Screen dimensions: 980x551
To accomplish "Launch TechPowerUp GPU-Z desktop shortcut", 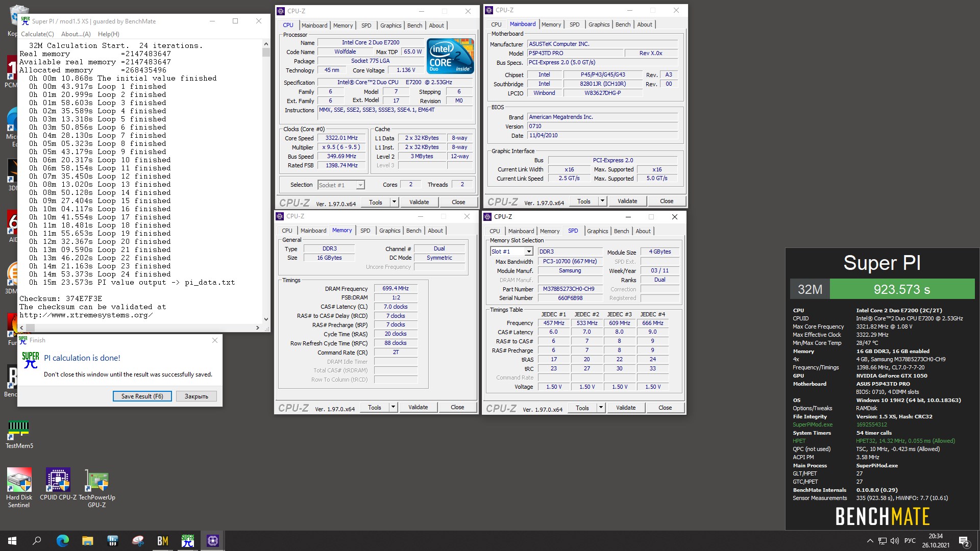I will click(97, 487).
